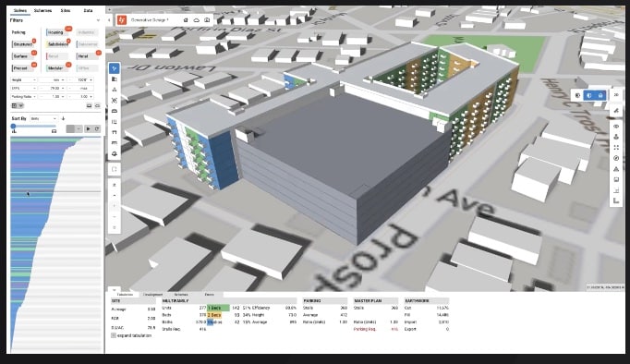Toggle the left shading mode button
Viewport: 630px width, 364px height.
pyautogui.click(x=577, y=95)
